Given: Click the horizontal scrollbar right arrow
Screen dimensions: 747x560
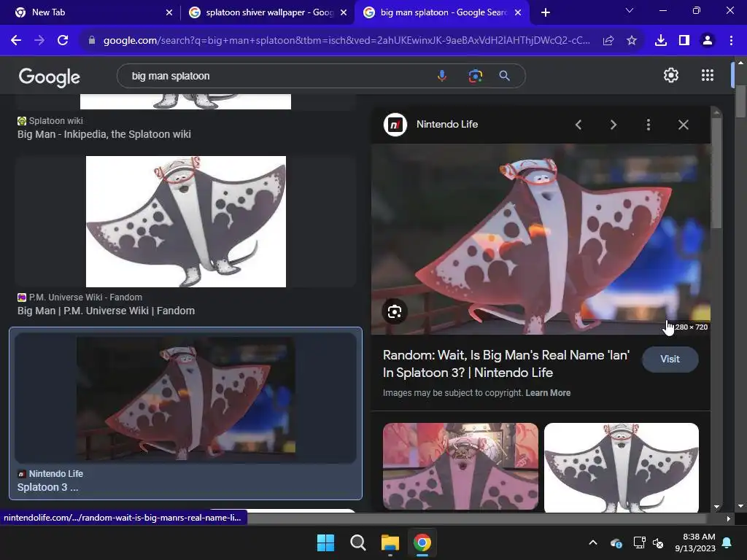Looking at the screenshot, I should tap(728, 518).
